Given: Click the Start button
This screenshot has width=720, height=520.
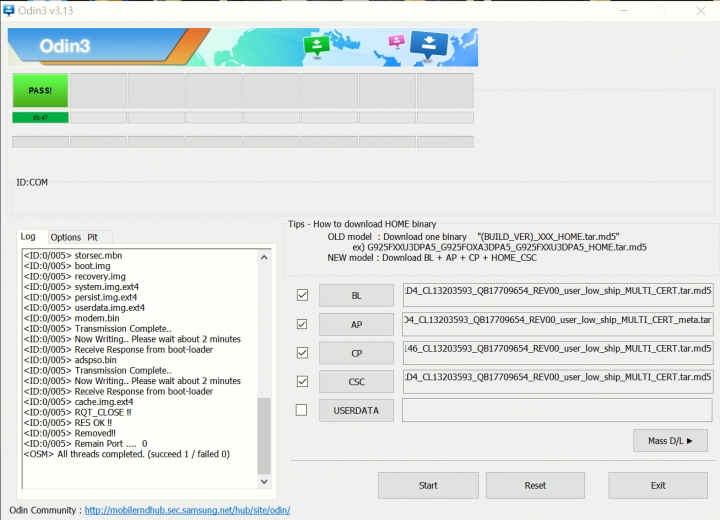Looking at the screenshot, I should pos(428,486).
